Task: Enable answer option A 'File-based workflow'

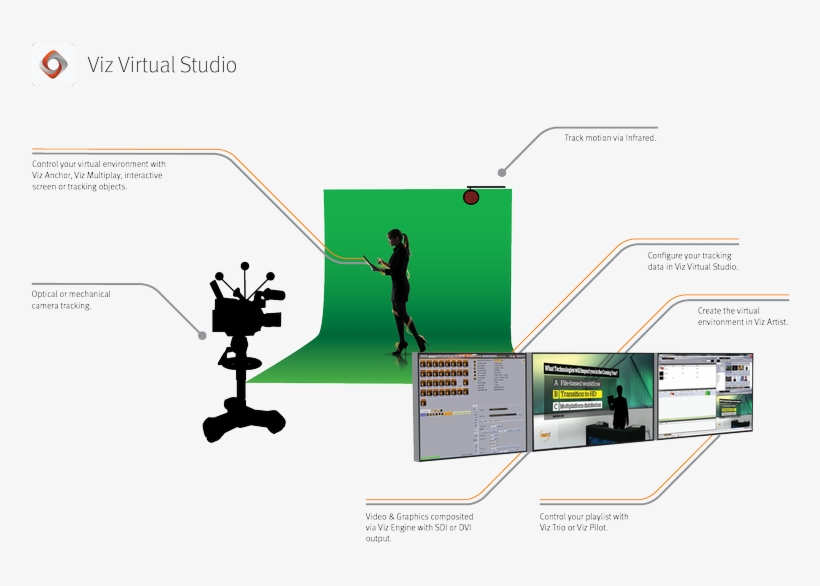Action: [578, 383]
